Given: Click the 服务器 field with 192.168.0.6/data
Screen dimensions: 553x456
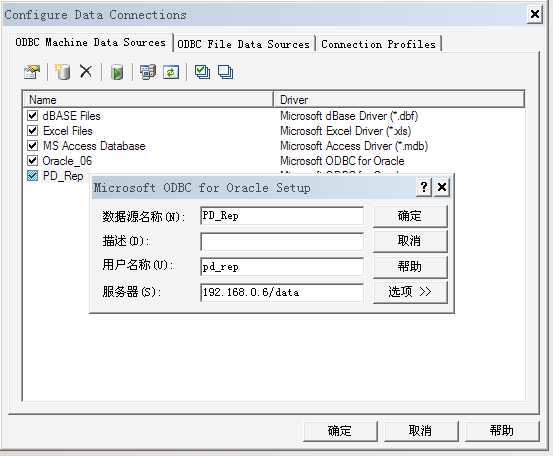Looking at the screenshot, I should pyautogui.click(x=282, y=292).
